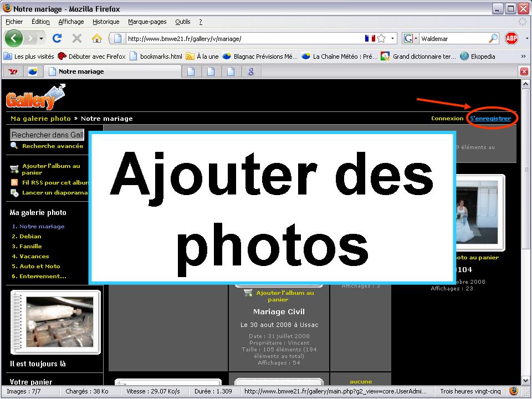Click the RSS feed icon in sidebar
532x399 pixels.
(14, 182)
